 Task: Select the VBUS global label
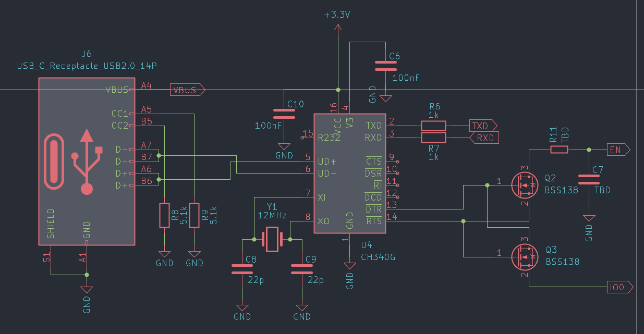coord(187,90)
